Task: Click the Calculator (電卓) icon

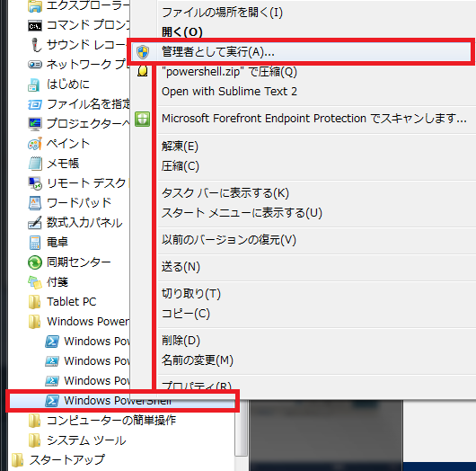Action: (35, 243)
